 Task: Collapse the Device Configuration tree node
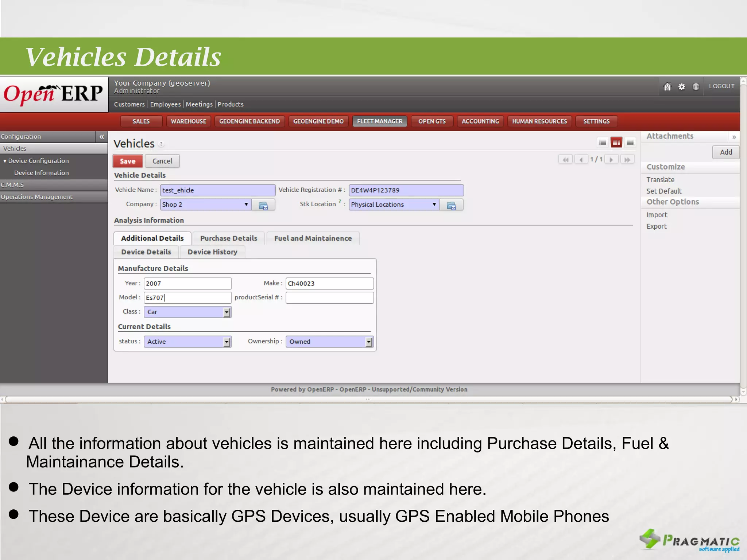[x=5, y=161]
